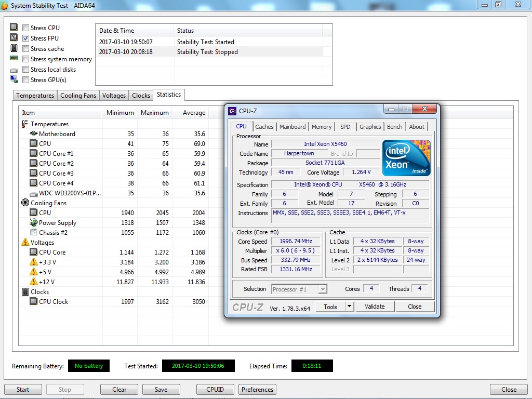This screenshot has height=399, width=532.
Task: Click the Intel Xeon inside logo
Action: click(x=406, y=158)
